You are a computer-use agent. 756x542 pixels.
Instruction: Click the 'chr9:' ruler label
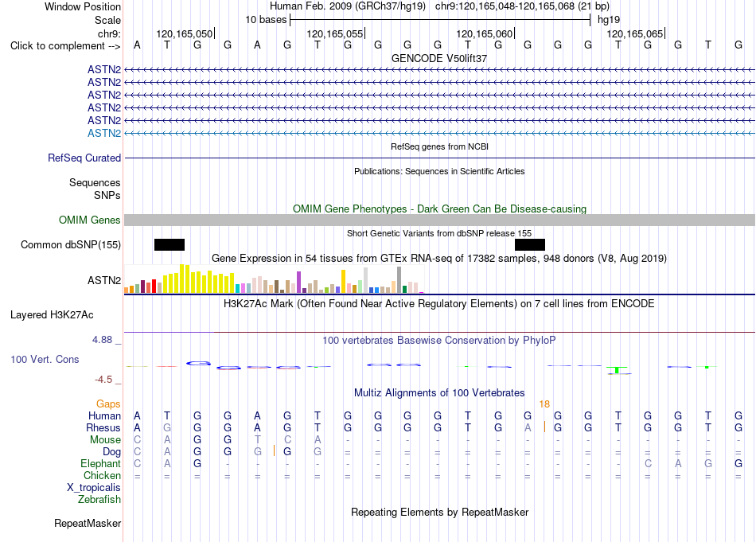tap(109, 33)
